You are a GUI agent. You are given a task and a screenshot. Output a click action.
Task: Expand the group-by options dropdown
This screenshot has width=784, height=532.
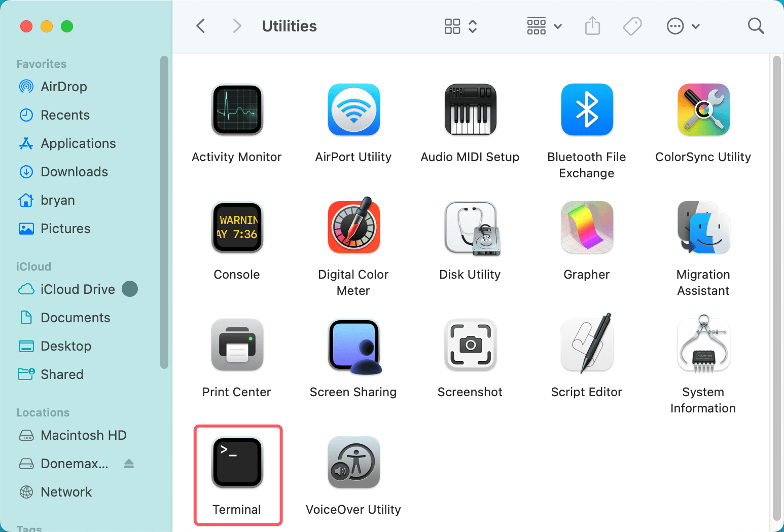(x=544, y=26)
